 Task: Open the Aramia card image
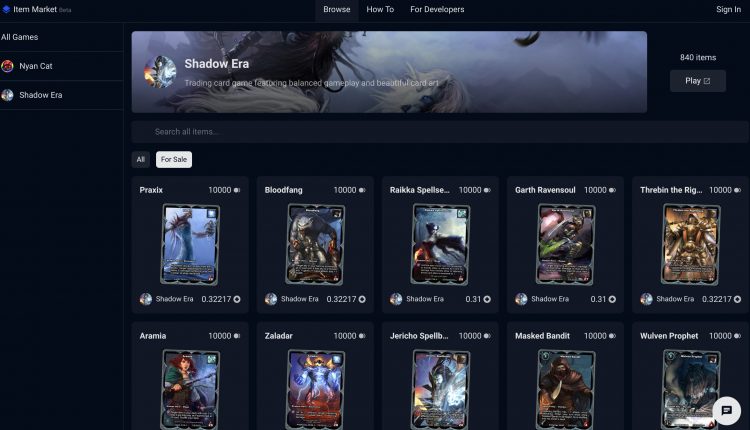tap(190, 389)
